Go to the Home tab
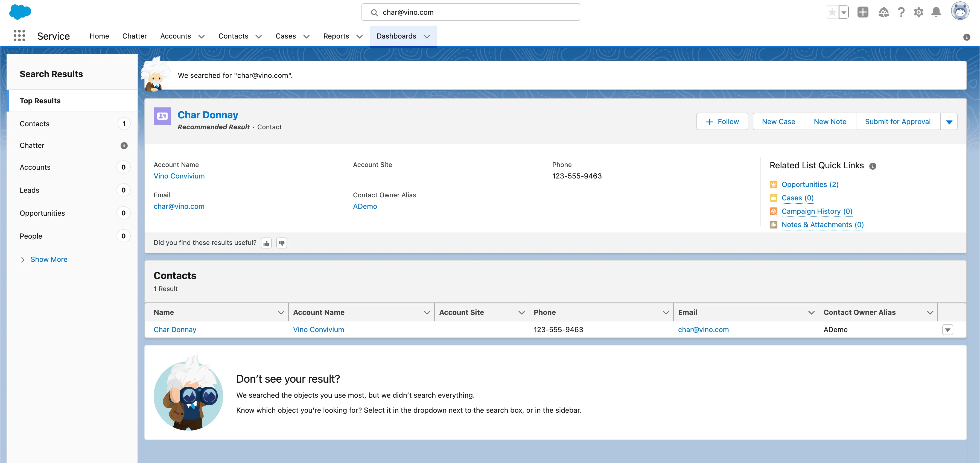980x463 pixels. point(99,36)
